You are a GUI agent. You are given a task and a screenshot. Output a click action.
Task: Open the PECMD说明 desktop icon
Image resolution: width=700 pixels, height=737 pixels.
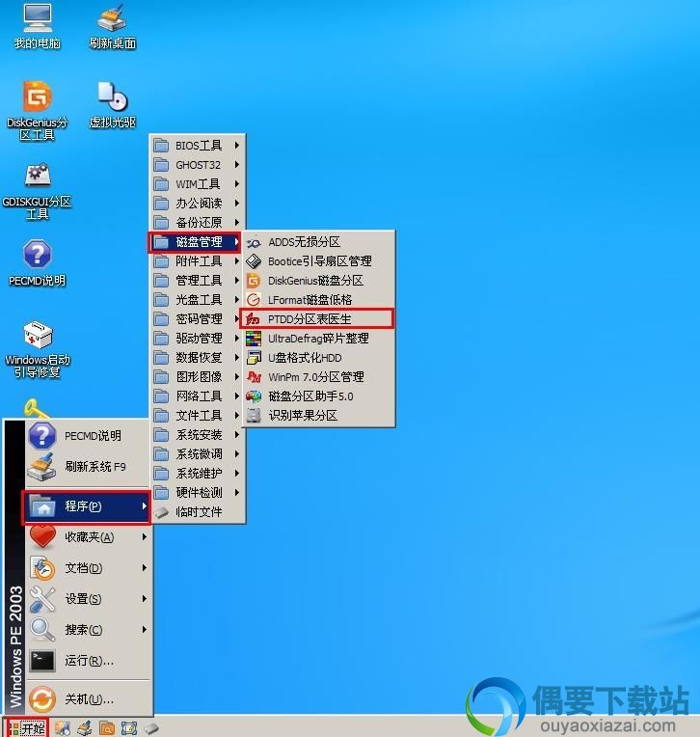37,263
